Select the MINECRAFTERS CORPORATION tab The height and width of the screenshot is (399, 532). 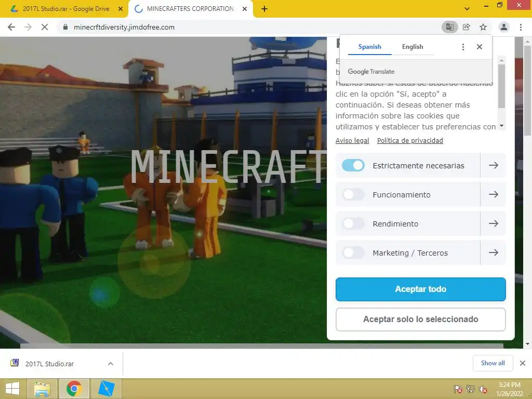pyautogui.click(x=190, y=9)
